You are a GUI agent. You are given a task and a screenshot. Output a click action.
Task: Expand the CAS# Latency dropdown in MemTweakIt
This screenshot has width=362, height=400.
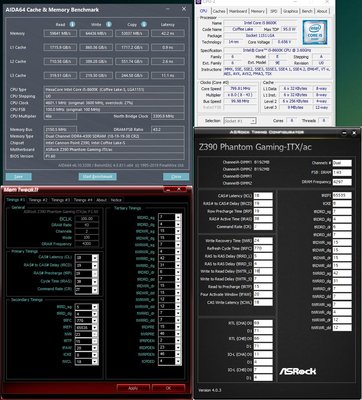pos(95,258)
